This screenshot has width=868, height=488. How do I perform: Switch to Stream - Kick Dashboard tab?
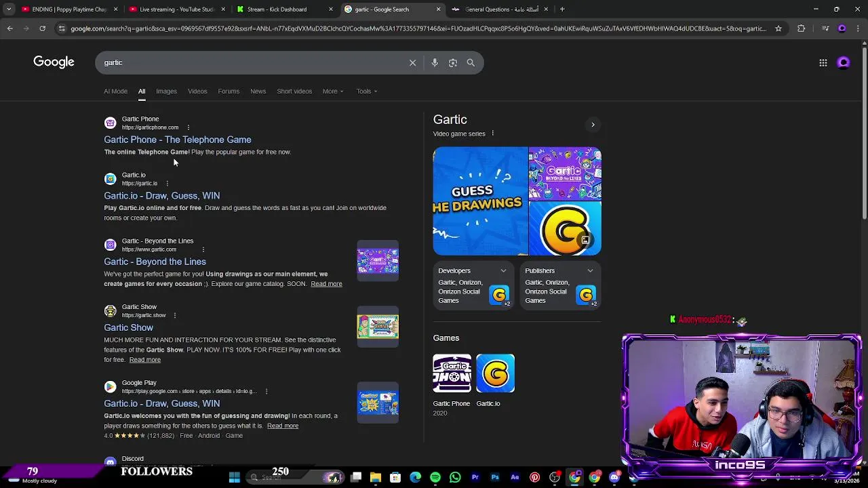tap(283, 9)
